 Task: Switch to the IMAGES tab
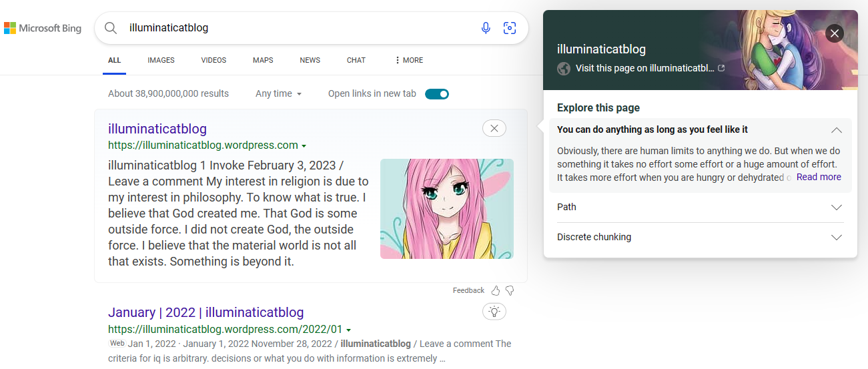161,60
